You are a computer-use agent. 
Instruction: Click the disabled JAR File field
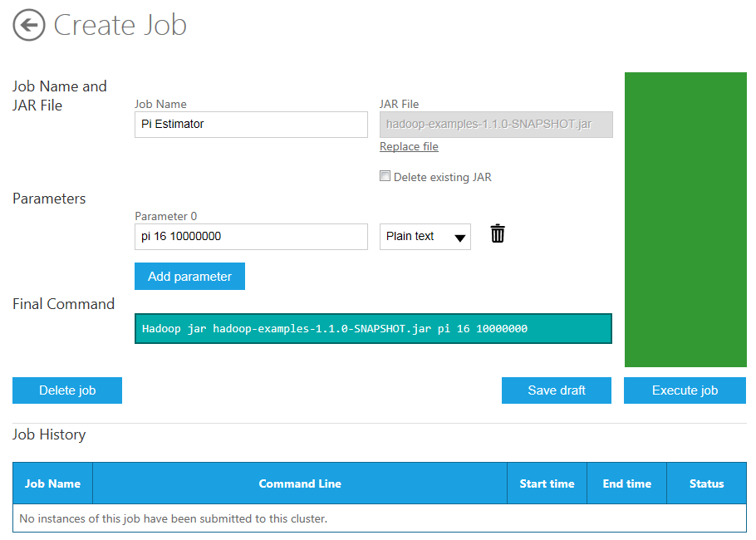(496, 125)
